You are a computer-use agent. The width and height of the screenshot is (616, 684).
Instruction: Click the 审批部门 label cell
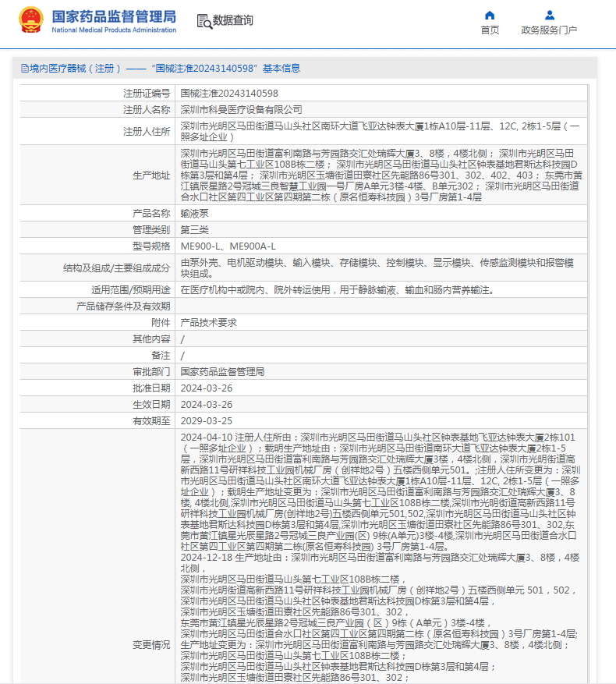97,372
